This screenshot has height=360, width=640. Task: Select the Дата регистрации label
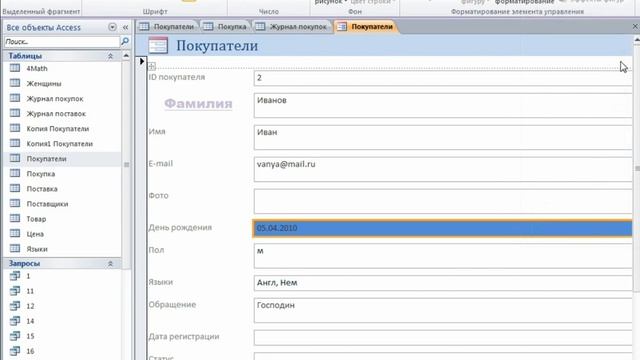pos(184,336)
